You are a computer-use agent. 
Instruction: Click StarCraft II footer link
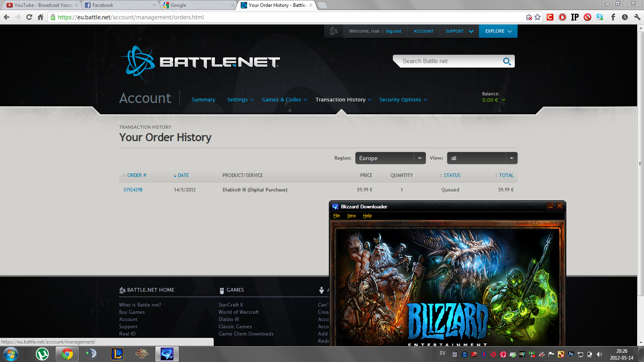point(231,305)
